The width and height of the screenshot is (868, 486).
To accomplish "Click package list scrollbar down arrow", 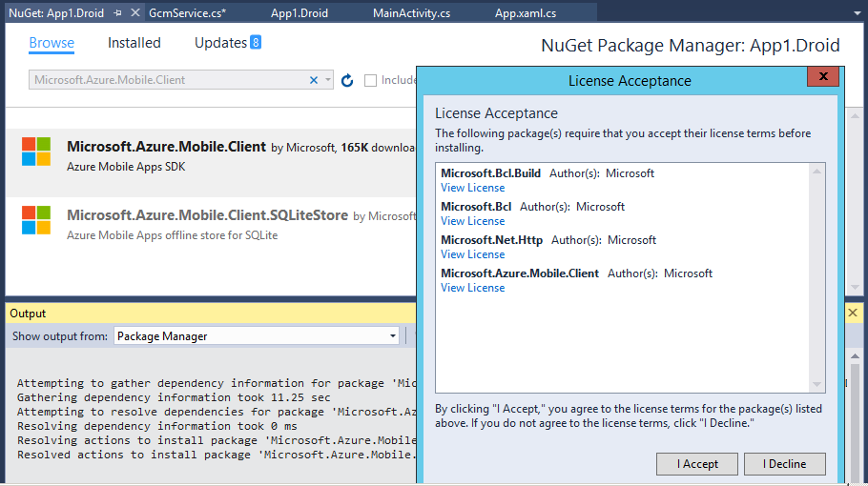I will [x=856, y=288].
